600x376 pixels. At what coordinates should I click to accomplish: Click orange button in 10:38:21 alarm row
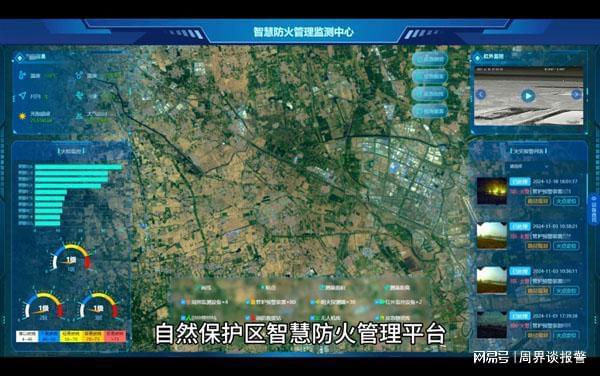click(538, 246)
